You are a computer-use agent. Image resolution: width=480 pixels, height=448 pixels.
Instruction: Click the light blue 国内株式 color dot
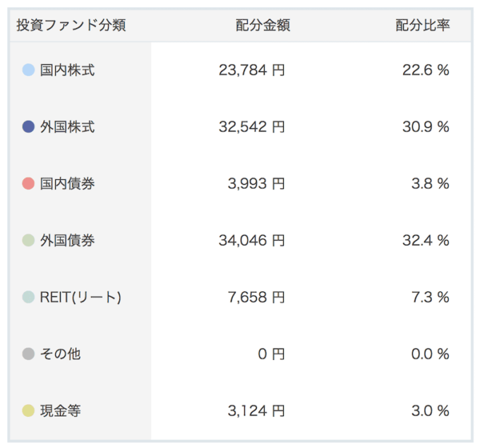(x=28, y=70)
